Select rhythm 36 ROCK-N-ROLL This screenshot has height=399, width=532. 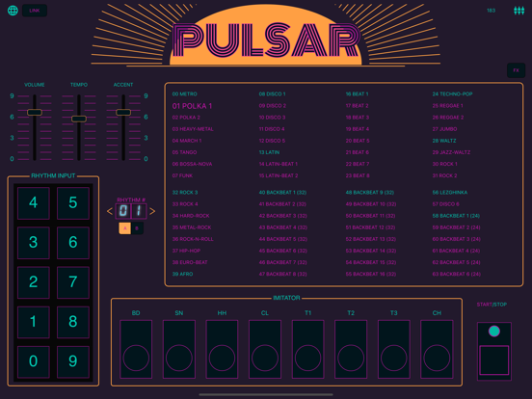pyautogui.click(x=193, y=239)
